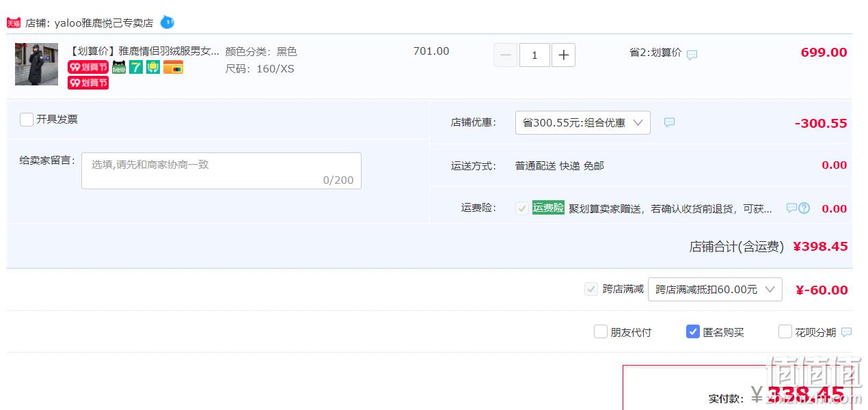Click the info bubble beside 花呗分期
868x410 pixels.
[846, 332]
